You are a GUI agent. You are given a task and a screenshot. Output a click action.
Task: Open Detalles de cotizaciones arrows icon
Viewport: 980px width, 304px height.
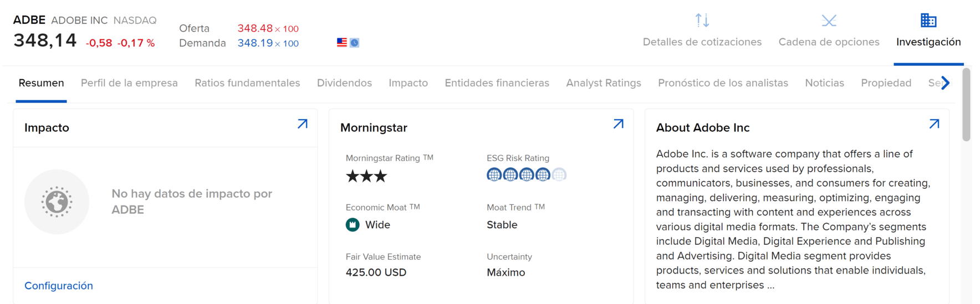point(702,20)
